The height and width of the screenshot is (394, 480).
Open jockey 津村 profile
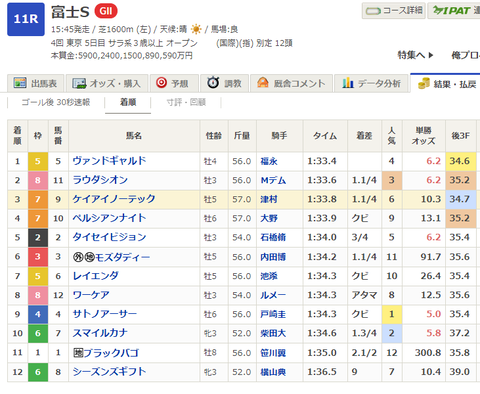click(x=269, y=199)
